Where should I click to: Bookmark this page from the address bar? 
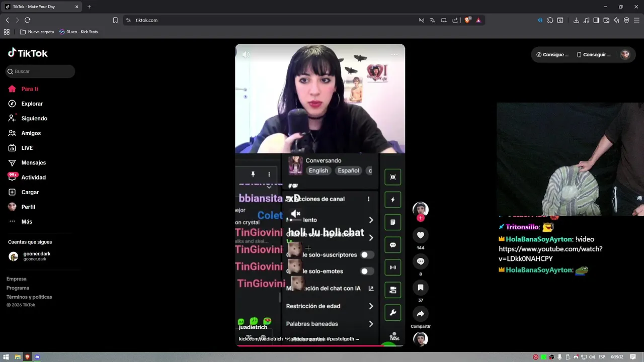tap(115, 20)
